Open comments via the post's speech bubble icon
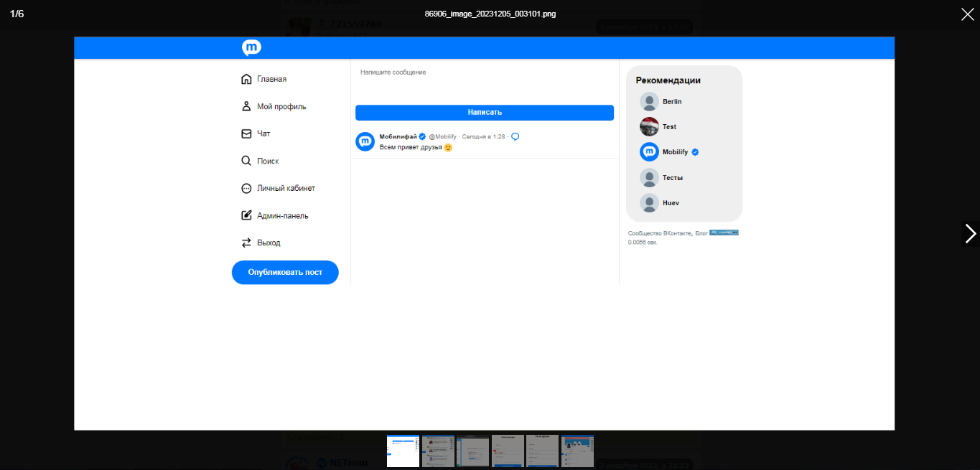The width and height of the screenshot is (980, 470). click(515, 136)
